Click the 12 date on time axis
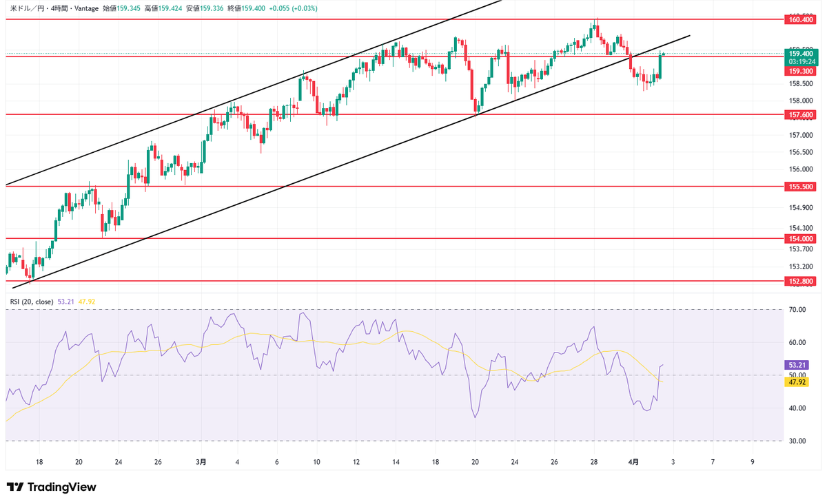827x504 pixels. [x=356, y=462]
